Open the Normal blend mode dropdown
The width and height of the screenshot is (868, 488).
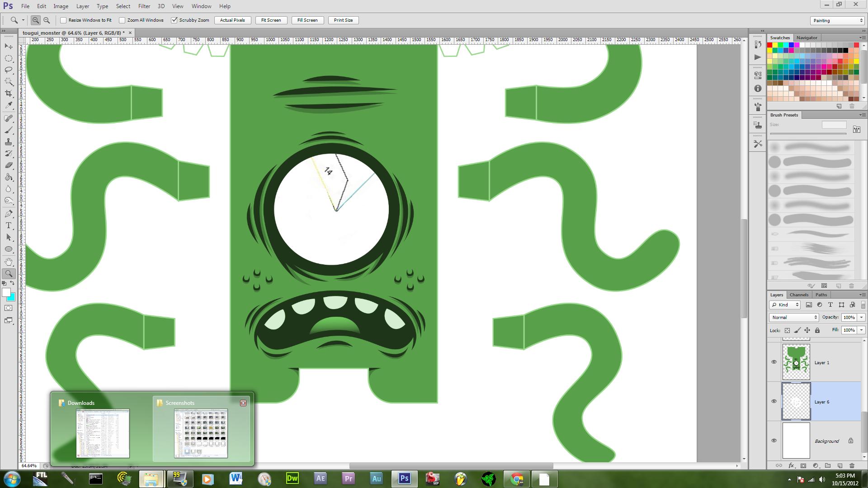click(794, 317)
